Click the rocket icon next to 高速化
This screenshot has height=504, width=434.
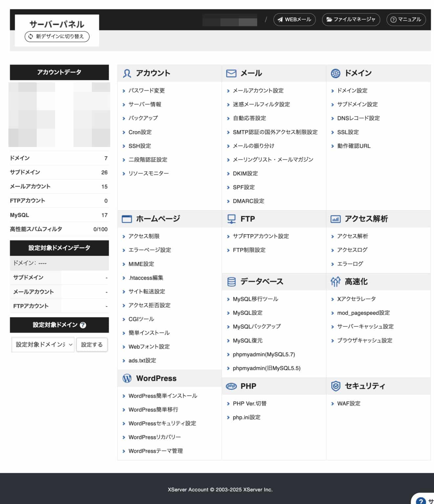tap(335, 281)
